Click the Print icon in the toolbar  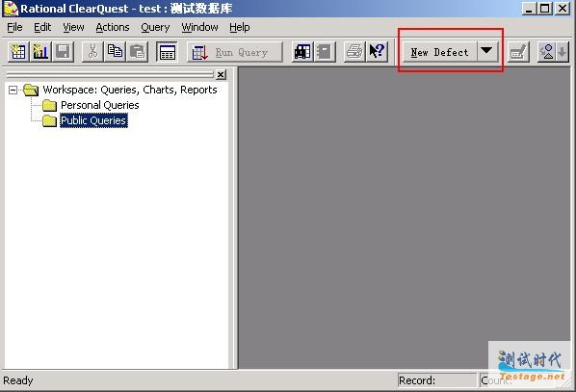click(354, 52)
